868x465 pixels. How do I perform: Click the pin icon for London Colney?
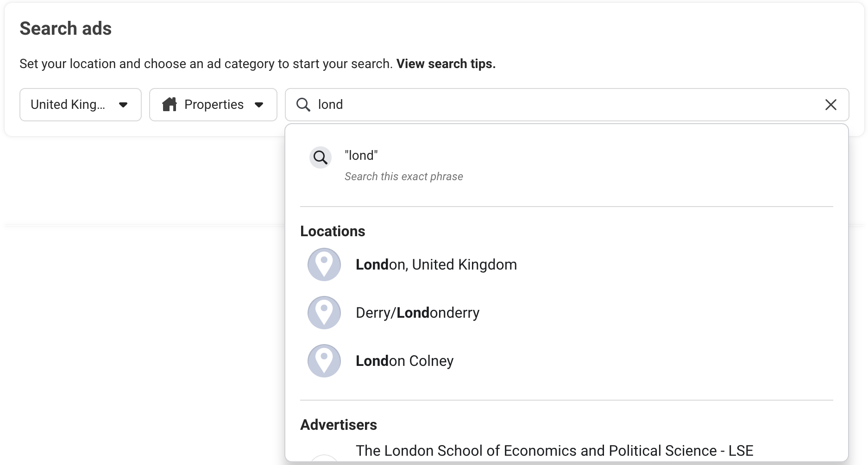coord(324,361)
